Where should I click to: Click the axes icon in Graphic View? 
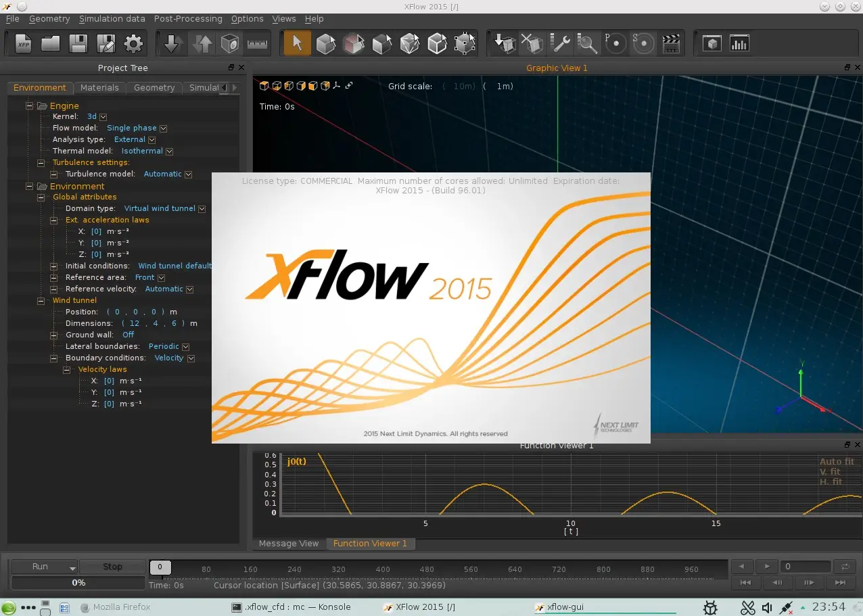[335, 86]
